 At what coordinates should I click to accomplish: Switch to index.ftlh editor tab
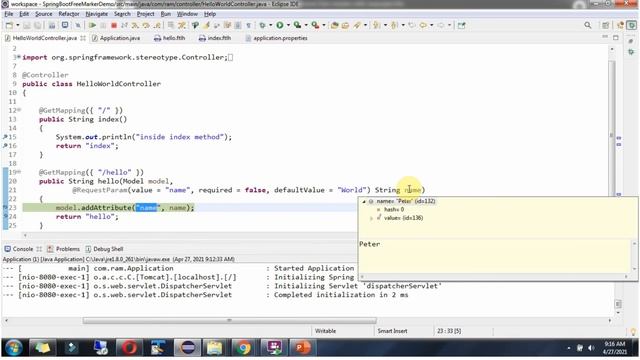point(215,38)
